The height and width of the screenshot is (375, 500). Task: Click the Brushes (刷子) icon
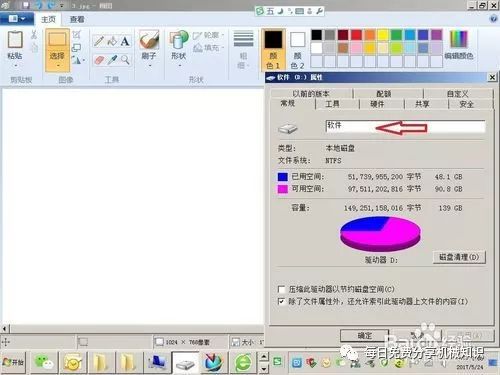[x=149, y=40]
